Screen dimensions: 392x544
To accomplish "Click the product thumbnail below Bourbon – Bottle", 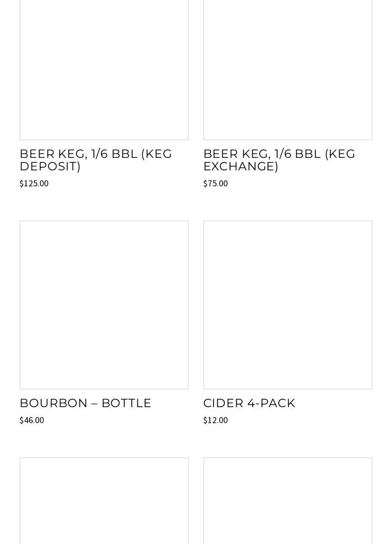I will point(104,501).
